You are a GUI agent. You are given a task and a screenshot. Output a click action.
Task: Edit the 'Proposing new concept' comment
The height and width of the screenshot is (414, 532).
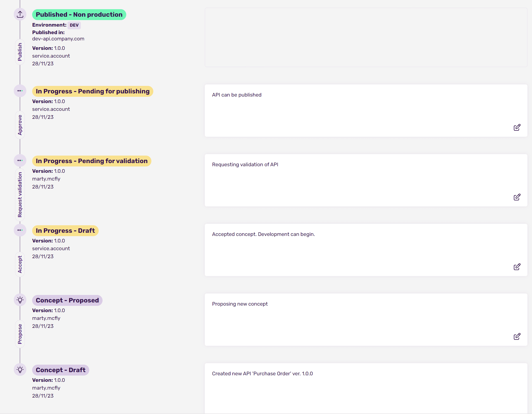tap(517, 337)
